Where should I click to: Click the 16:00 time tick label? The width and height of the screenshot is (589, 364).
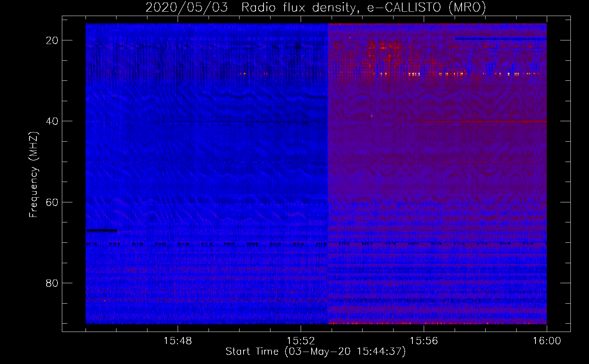click(547, 341)
